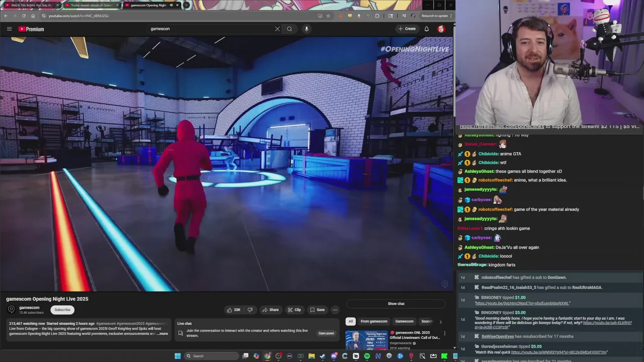Viewport: 644px width, 362px height.
Task: Open more actions ellipsis beside Save
Action: [x=335, y=310]
